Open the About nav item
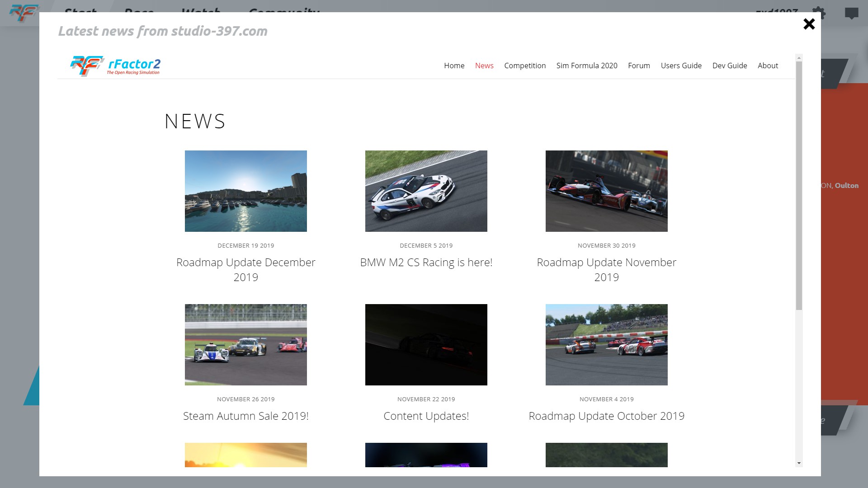 [x=768, y=66]
